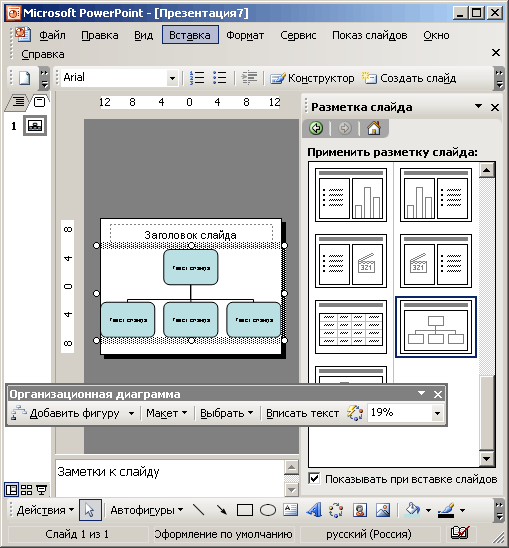Click in the Заметки к слайду notes field
509x548 pixels.
click(x=170, y=477)
